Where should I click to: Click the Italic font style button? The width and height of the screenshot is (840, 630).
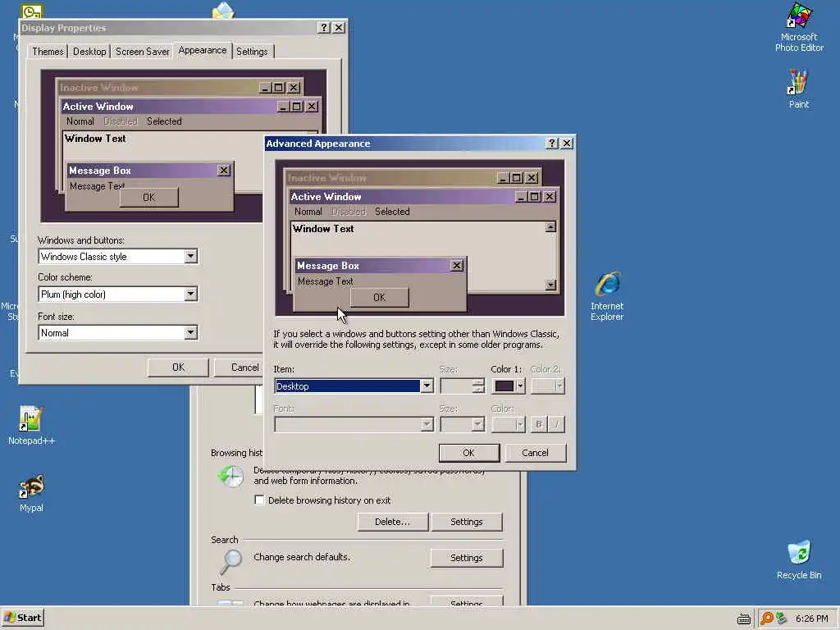(556, 424)
